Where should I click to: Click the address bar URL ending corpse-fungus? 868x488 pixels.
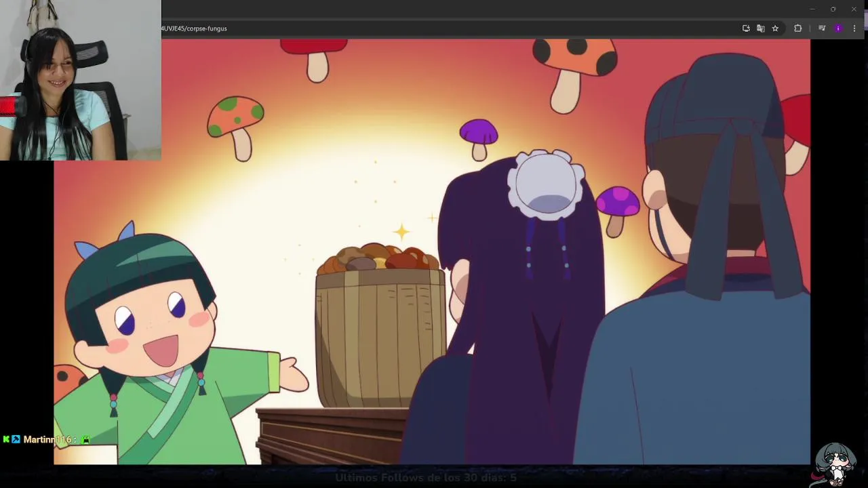click(x=194, y=28)
